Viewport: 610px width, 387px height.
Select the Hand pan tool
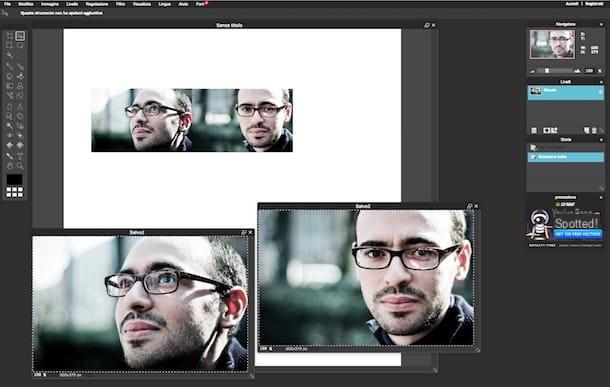pyautogui.click(x=9, y=166)
